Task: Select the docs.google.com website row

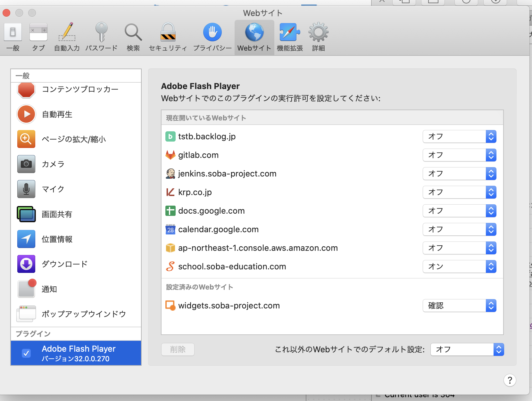Action: coord(332,211)
